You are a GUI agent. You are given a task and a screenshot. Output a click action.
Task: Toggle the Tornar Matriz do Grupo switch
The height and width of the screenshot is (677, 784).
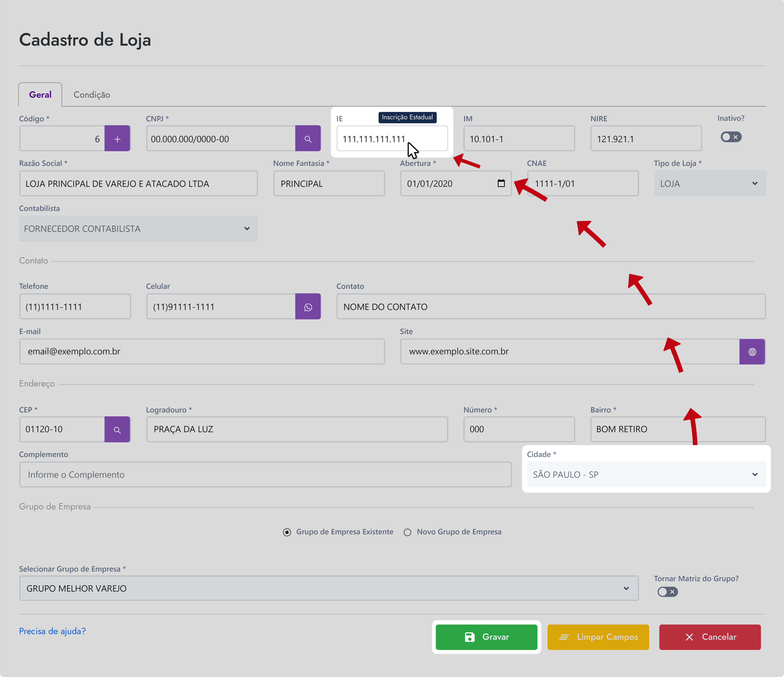(668, 592)
